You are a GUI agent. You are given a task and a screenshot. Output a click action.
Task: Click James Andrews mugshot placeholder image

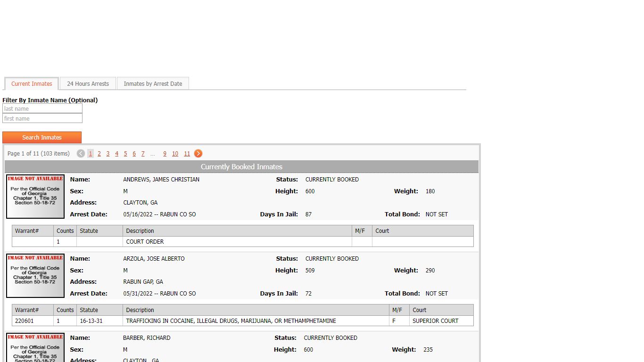coord(35,197)
